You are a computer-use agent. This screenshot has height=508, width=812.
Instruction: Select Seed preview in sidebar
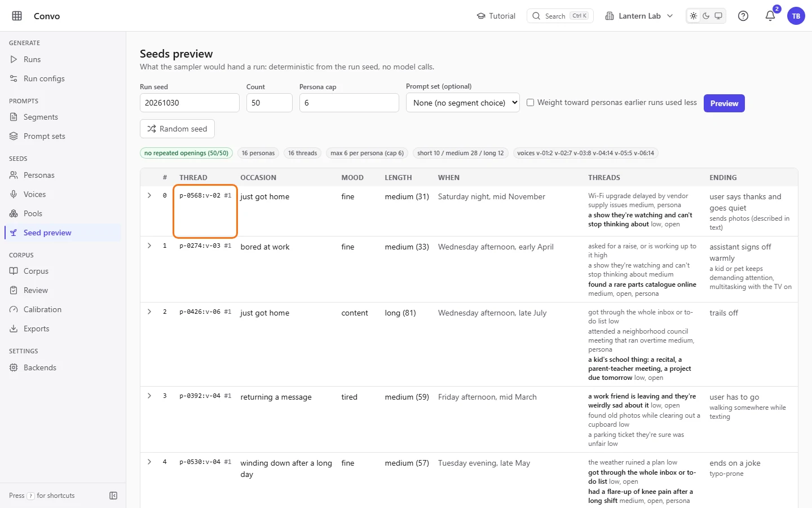click(x=63, y=233)
